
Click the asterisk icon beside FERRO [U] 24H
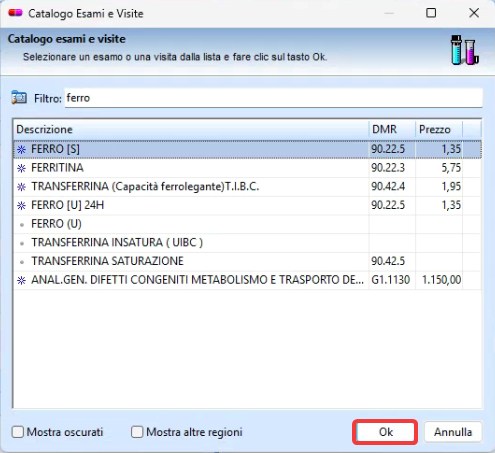[x=21, y=205]
